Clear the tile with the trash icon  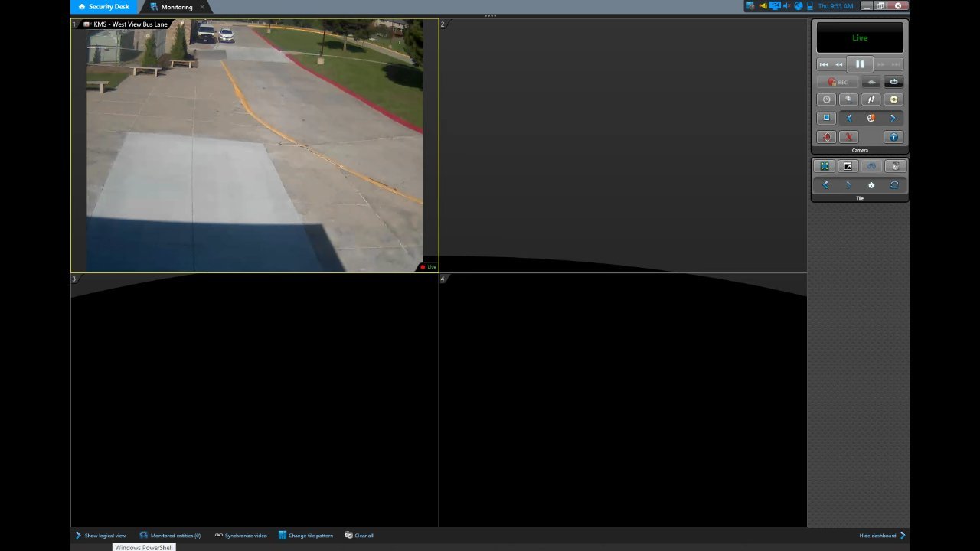pyautogui.click(x=895, y=166)
